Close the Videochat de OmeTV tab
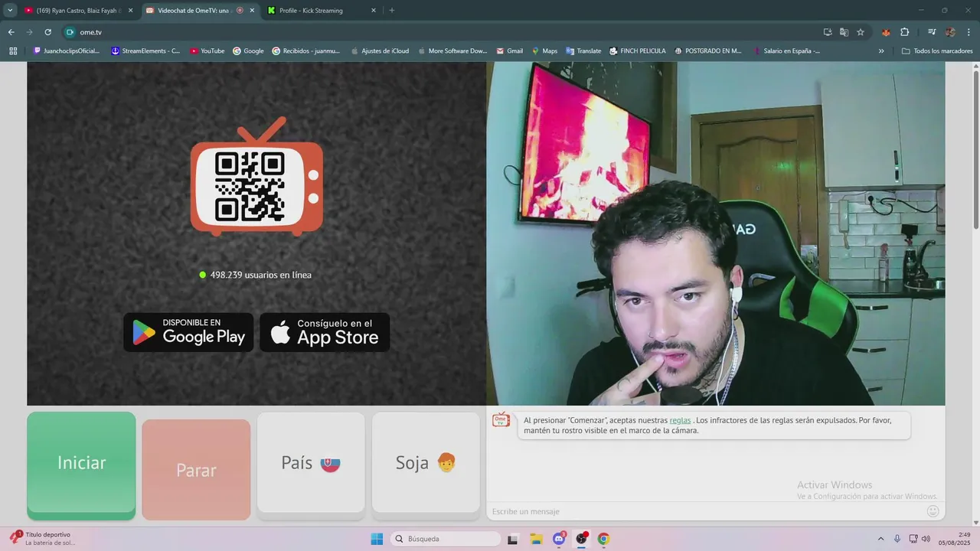The width and height of the screenshot is (980, 551). (x=252, y=11)
